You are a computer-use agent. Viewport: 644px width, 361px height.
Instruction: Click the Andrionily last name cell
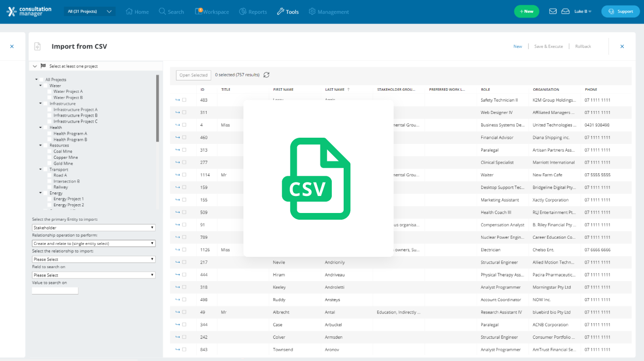pyautogui.click(x=335, y=262)
